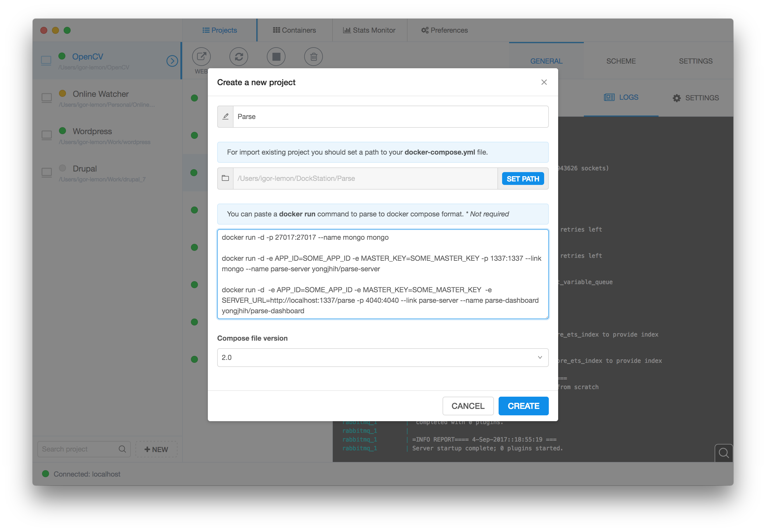This screenshot has width=766, height=532.
Task: Click the folder icon beside project path
Action: pos(226,178)
